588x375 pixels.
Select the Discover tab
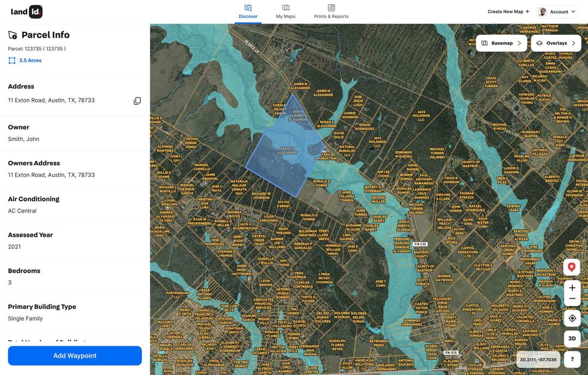coord(248,12)
